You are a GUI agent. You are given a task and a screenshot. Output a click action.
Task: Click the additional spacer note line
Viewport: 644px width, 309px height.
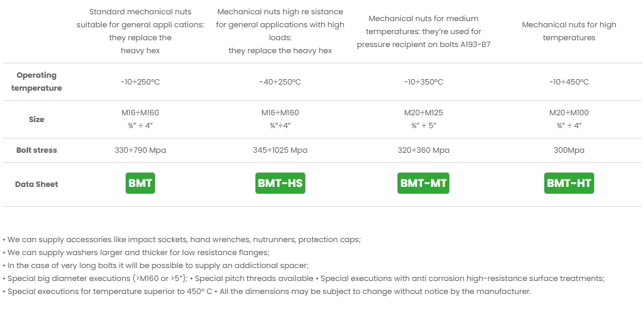(x=156, y=265)
